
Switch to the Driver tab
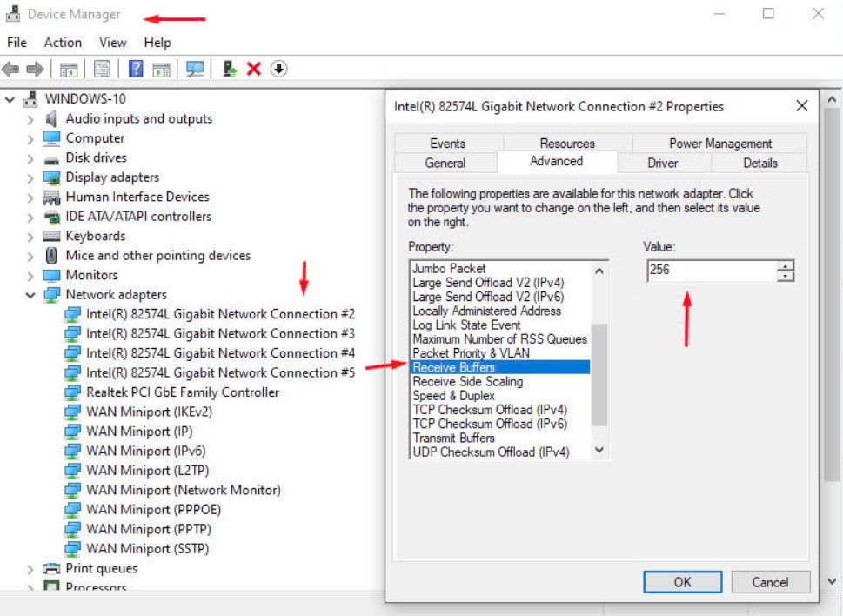tap(662, 163)
